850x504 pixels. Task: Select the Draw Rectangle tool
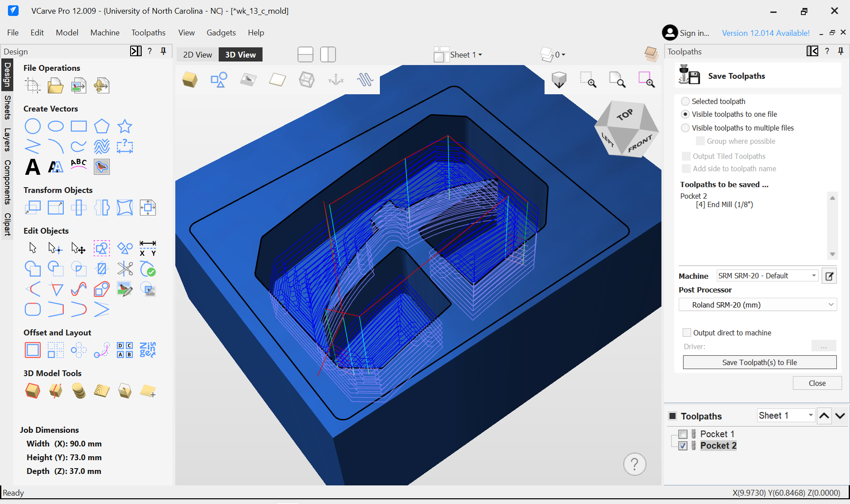click(x=79, y=126)
